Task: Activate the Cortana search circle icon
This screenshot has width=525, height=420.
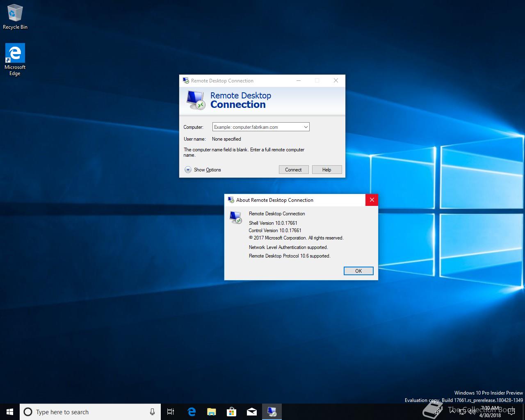Action: tap(28, 412)
